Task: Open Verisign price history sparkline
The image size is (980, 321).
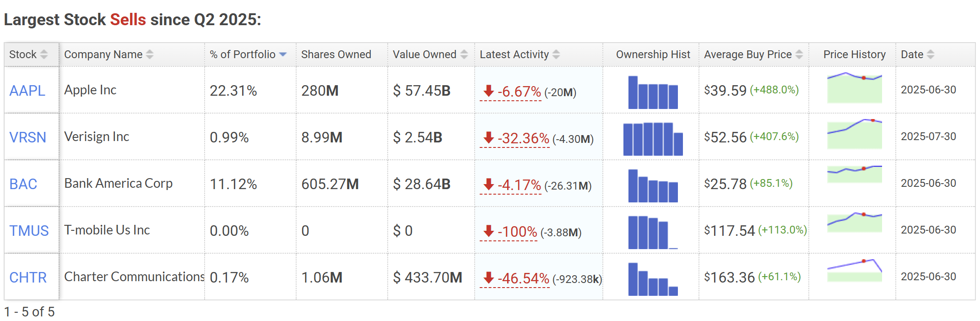Action: pos(854,134)
